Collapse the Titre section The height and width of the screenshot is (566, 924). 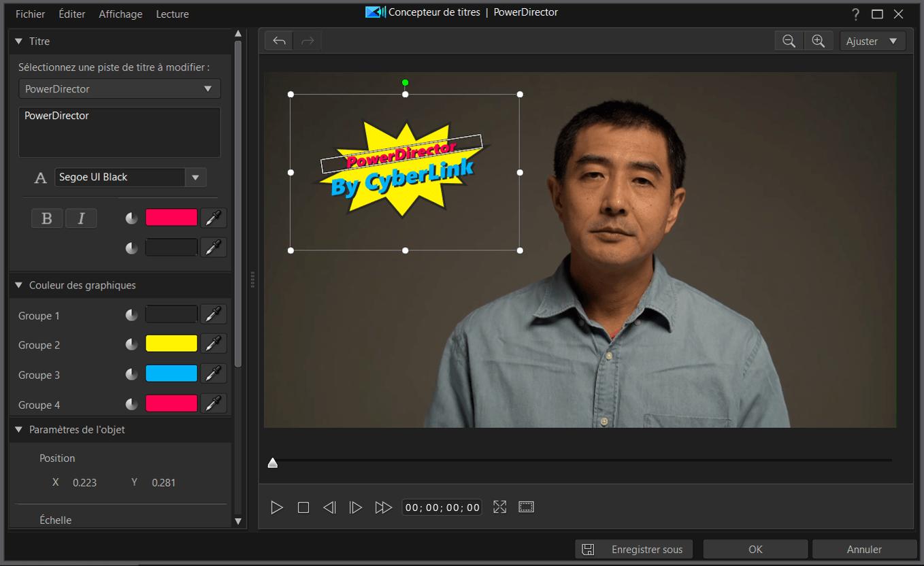pyautogui.click(x=18, y=41)
